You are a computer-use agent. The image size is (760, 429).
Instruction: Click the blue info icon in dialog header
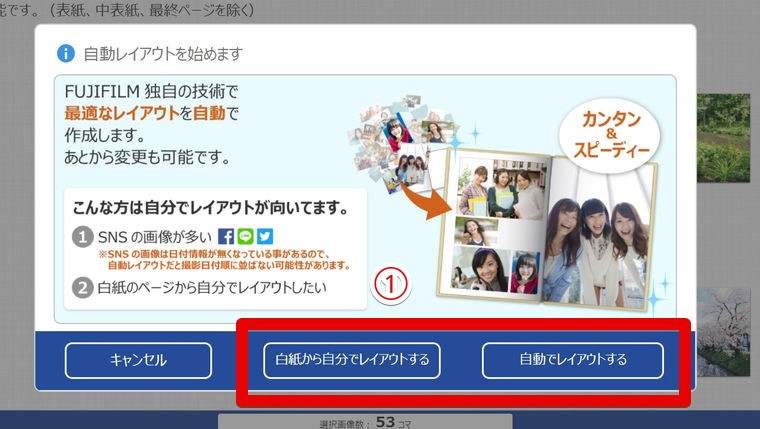pyautogui.click(x=66, y=53)
